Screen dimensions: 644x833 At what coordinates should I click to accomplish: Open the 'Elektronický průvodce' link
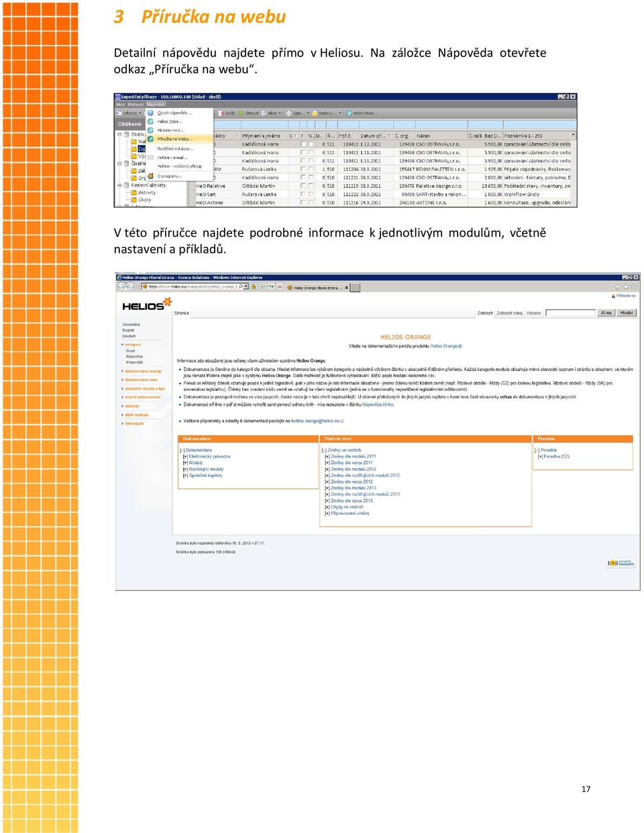coord(209,456)
